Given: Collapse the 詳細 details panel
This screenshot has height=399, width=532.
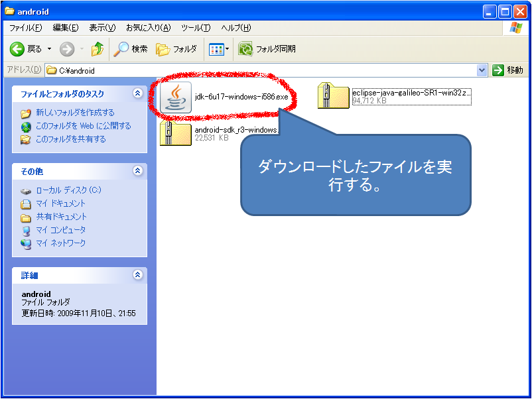Looking at the screenshot, I should click(x=137, y=274).
